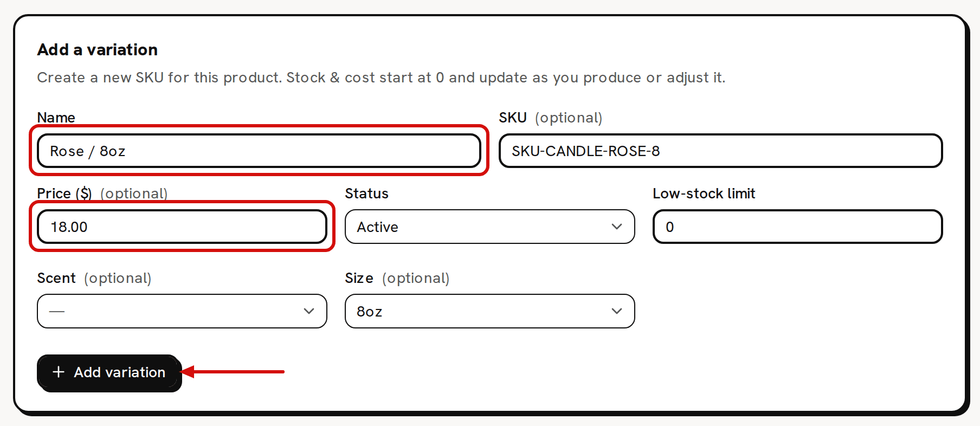Click the Scent (optional) label
980x426 pixels.
click(94, 278)
